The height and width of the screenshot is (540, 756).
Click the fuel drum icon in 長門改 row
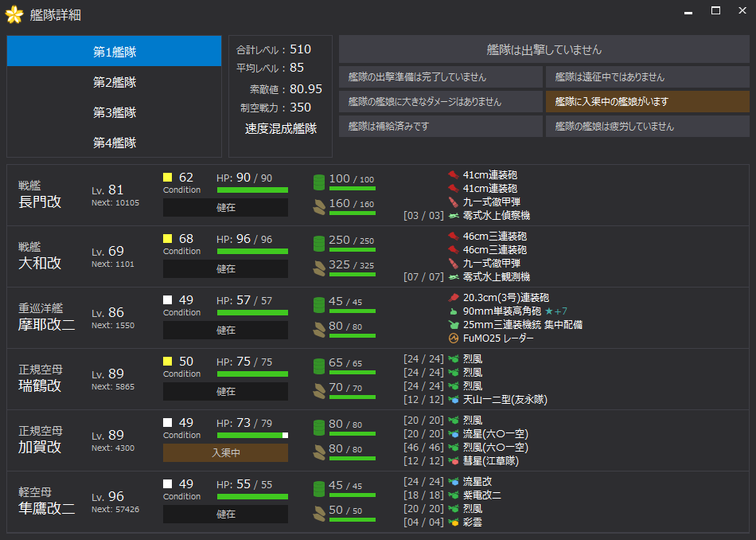[319, 182]
